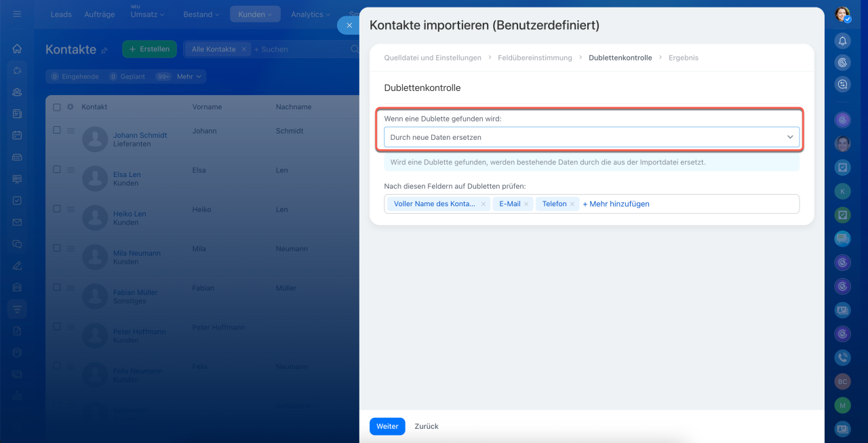Viewport: 868px width, 443px height.
Task: Select the Felix Neumann row checkbox
Action: click(x=57, y=366)
